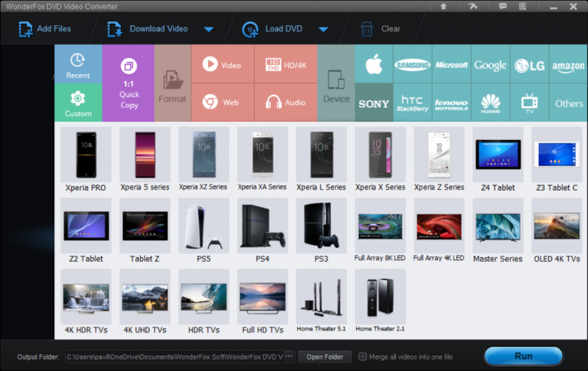Choose the PS3 console profile
The width and height of the screenshot is (588, 371).
tap(322, 231)
